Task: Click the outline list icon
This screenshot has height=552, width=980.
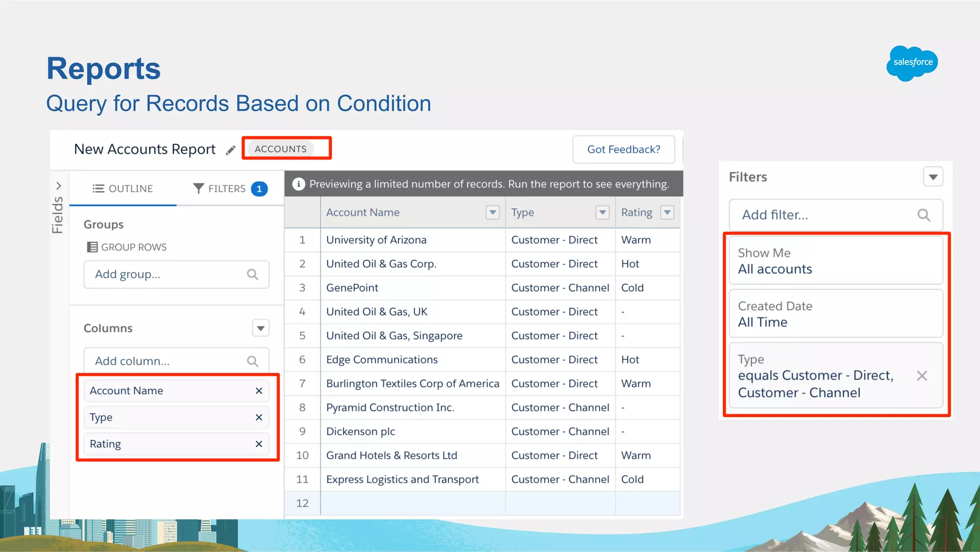Action: pos(98,188)
